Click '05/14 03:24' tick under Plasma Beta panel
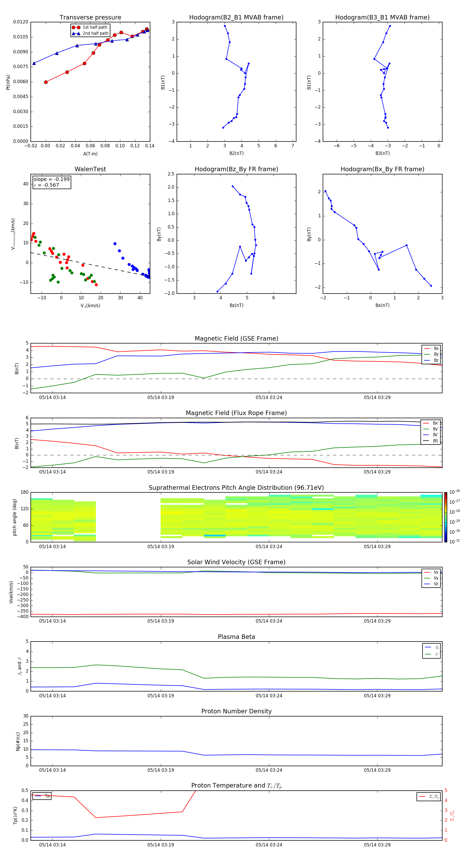 pos(269,696)
